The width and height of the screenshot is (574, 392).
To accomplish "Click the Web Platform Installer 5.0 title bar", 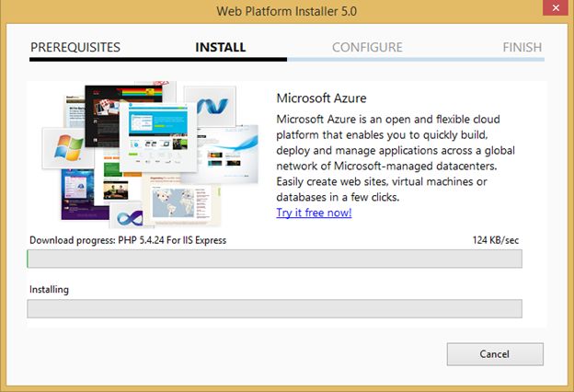I will coord(286,12).
